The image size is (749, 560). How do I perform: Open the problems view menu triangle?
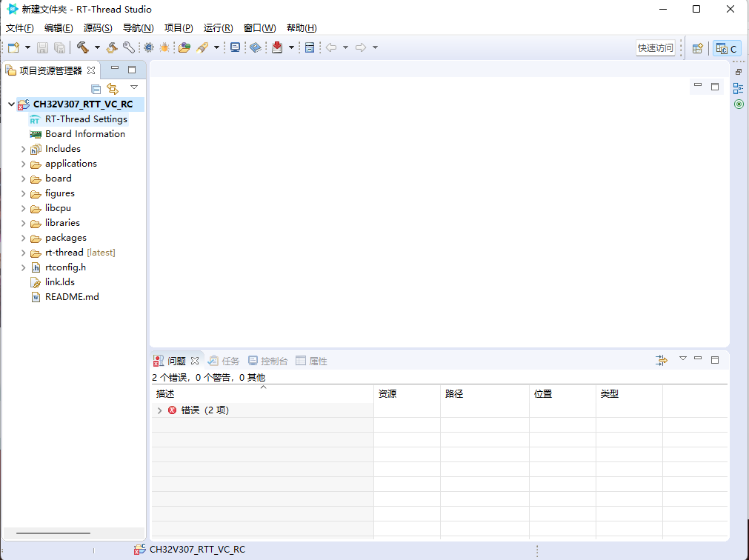tap(682, 359)
